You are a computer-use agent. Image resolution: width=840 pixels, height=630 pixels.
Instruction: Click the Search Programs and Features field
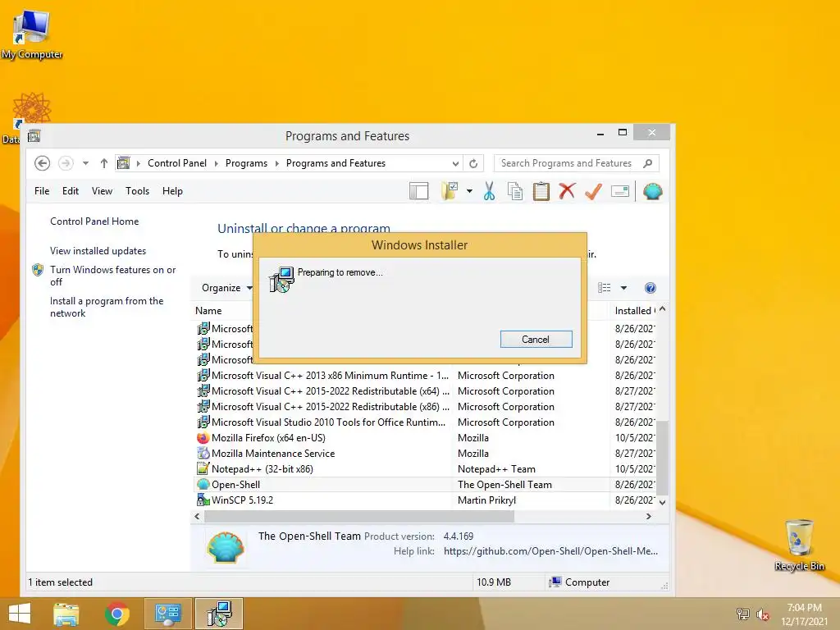coord(577,163)
